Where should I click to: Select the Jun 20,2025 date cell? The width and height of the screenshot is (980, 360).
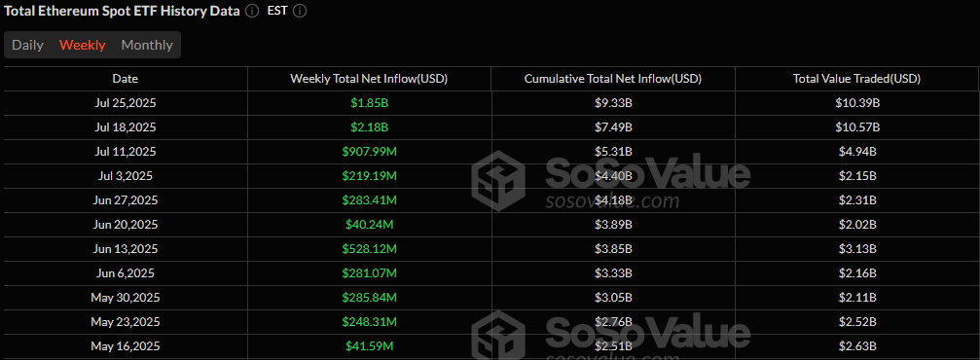point(125,225)
